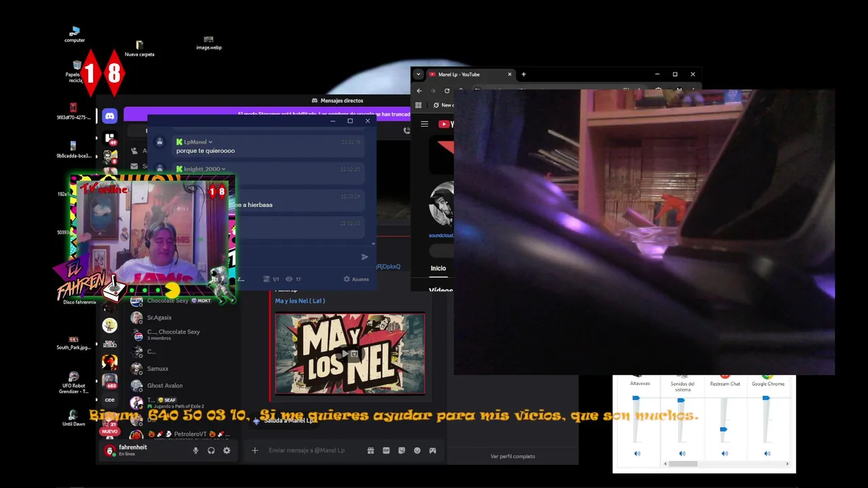Select the image.webp desktop file
The image size is (868, 488).
coord(209,43)
